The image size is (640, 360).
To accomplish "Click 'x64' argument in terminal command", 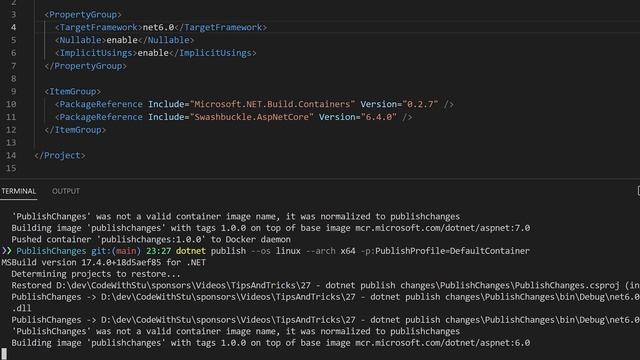I will click(348, 251).
